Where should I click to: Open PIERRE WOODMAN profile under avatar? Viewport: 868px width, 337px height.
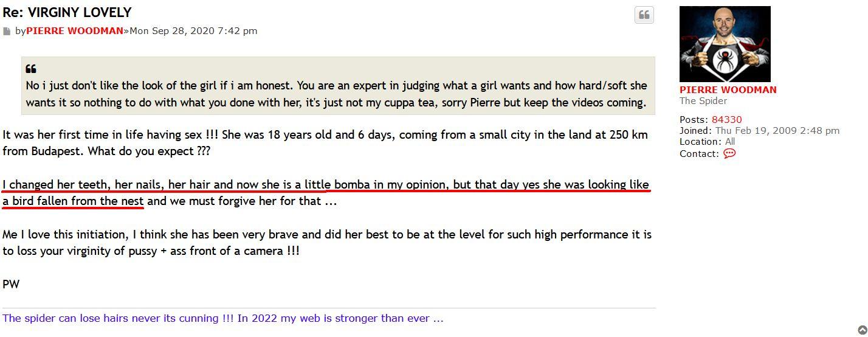pyautogui.click(x=728, y=89)
